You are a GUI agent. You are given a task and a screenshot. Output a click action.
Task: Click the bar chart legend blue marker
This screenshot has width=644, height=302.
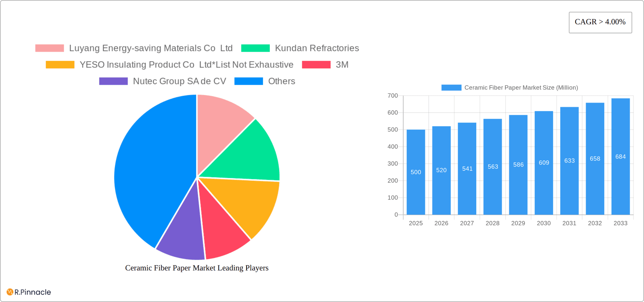[451, 87]
